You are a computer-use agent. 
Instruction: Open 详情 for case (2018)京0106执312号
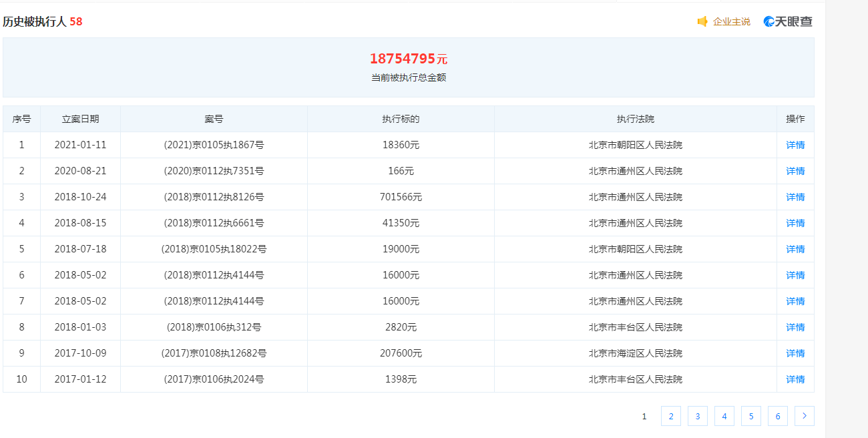(x=795, y=327)
